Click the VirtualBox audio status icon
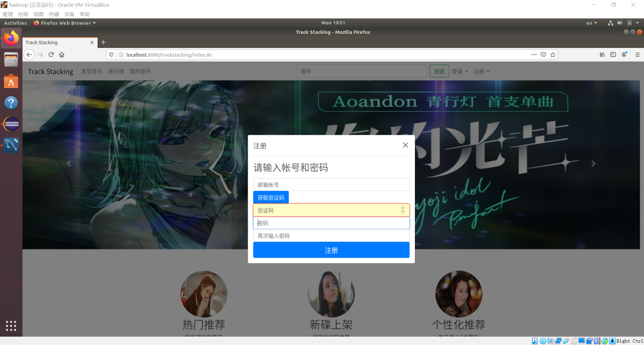This screenshot has width=644, height=345. pyautogui.click(x=551, y=341)
